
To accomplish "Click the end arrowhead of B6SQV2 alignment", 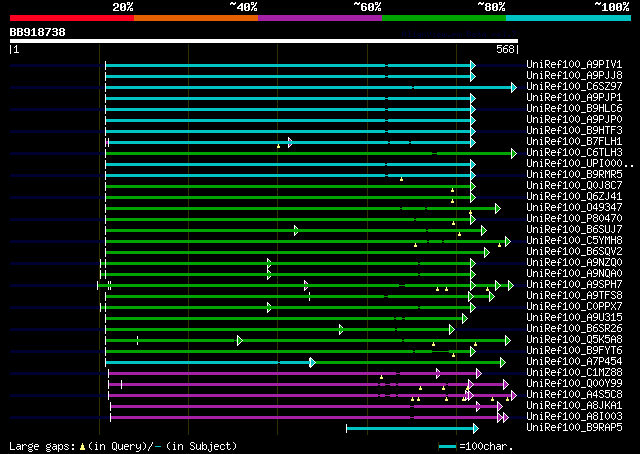I will coord(487,253).
